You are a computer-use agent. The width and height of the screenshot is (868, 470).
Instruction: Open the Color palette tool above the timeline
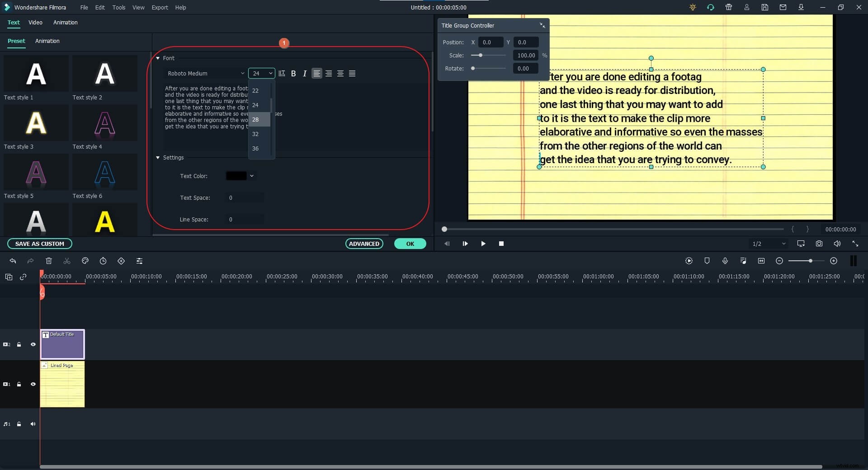tap(85, 261)
